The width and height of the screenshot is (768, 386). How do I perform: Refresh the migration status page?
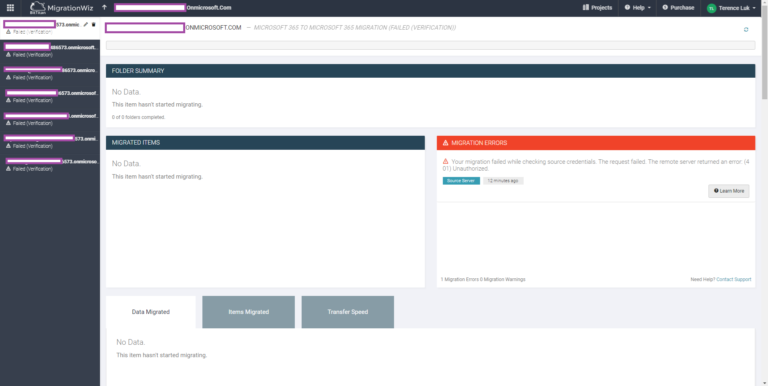pos(746,29)
